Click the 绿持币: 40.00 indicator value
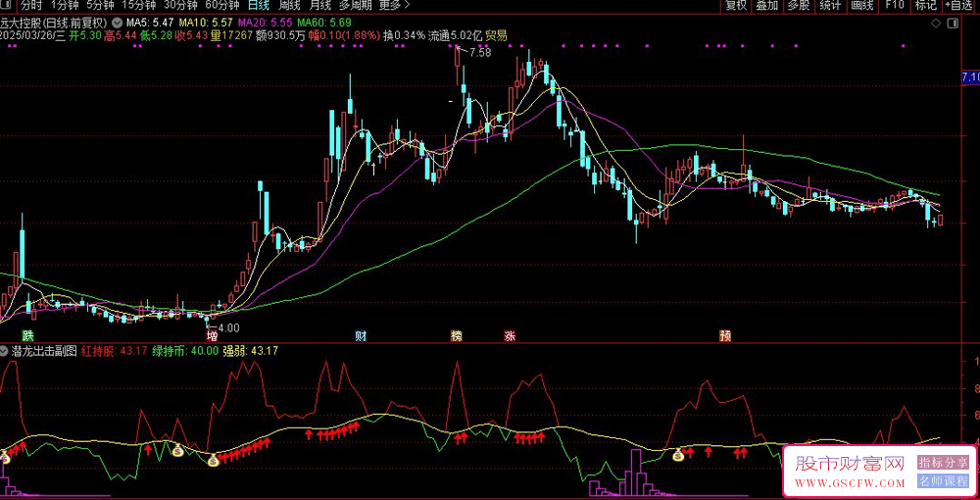The image size is (980, 500). pyautogui.click(x=185, y=351)
